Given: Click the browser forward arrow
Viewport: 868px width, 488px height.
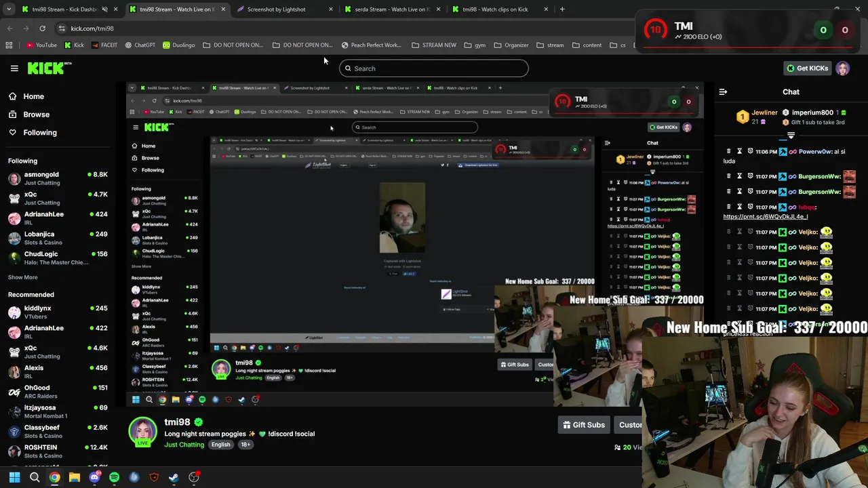Looking at the screenshot, I should [x=26, y=28].
